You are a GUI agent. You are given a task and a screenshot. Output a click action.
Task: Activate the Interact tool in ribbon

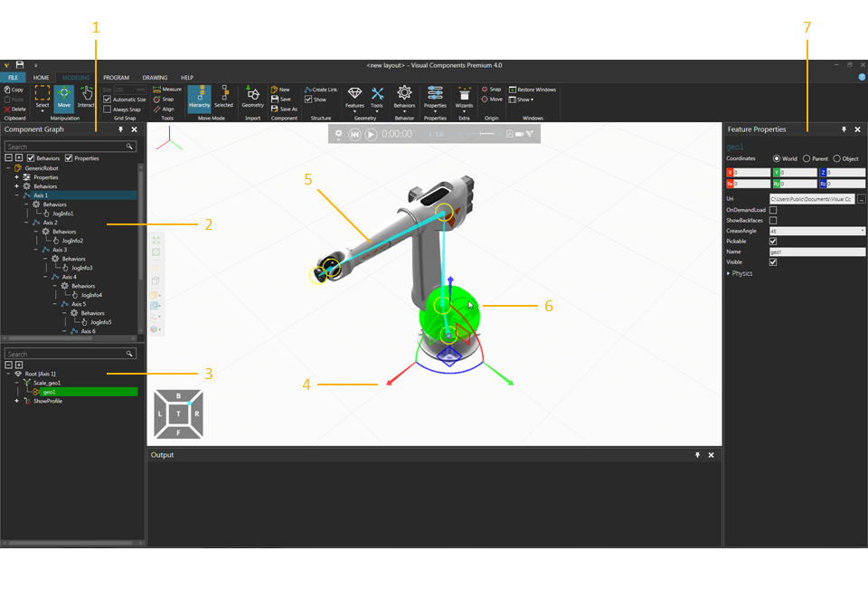pos(86,96)
